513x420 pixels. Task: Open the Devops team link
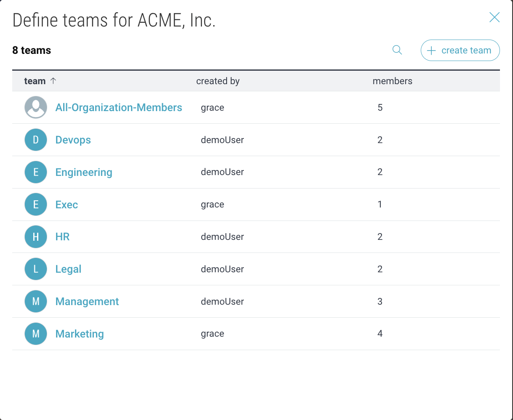(73, 140)
